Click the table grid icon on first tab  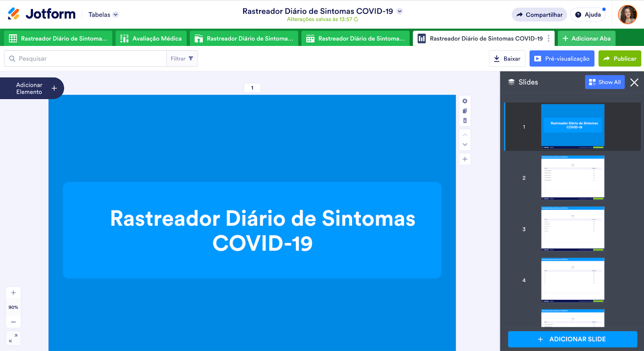click(13, 39)
